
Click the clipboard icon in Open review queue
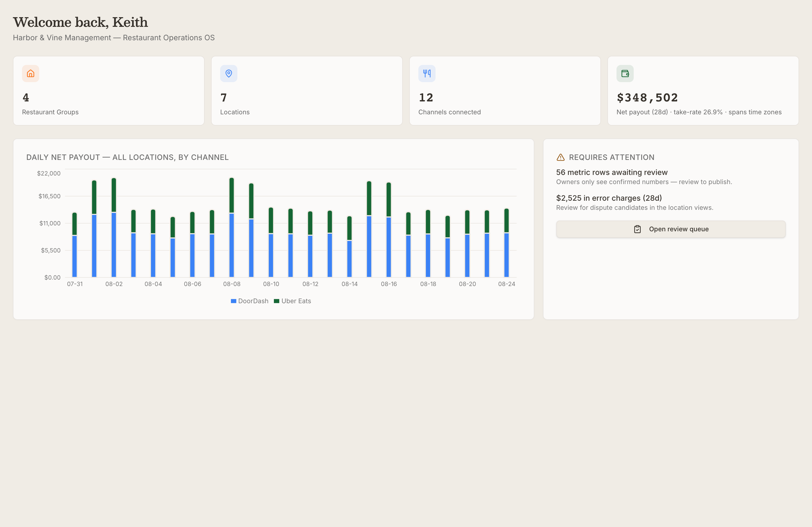pos(637,229)
